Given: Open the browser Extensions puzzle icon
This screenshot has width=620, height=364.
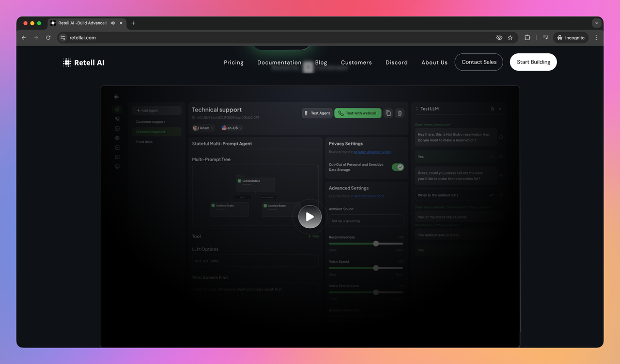Looking at the screenshot, I should point(527,38).
